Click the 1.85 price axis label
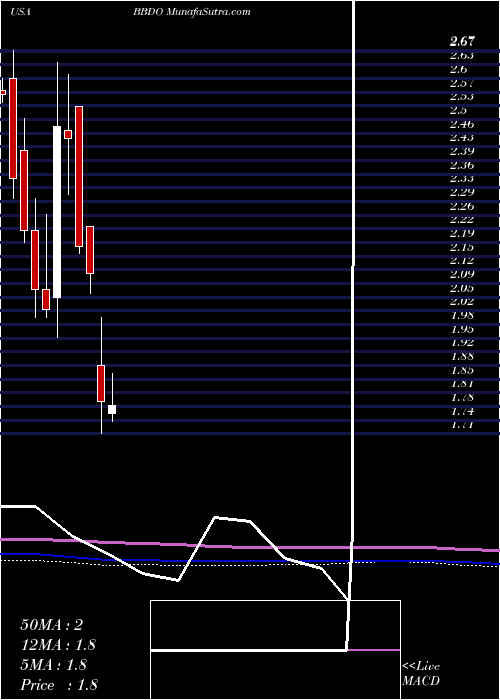This screenshot has width=500, height=700. point(462,370)
